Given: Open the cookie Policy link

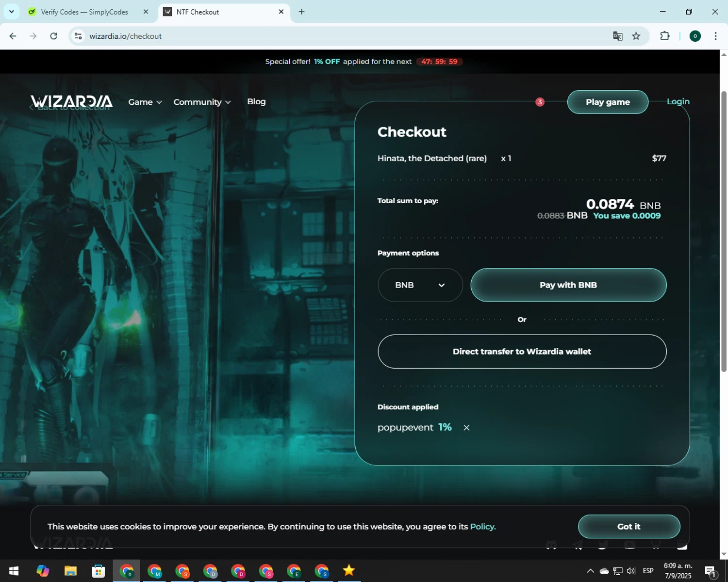Looking at the screenshot, I should [482, 526].
